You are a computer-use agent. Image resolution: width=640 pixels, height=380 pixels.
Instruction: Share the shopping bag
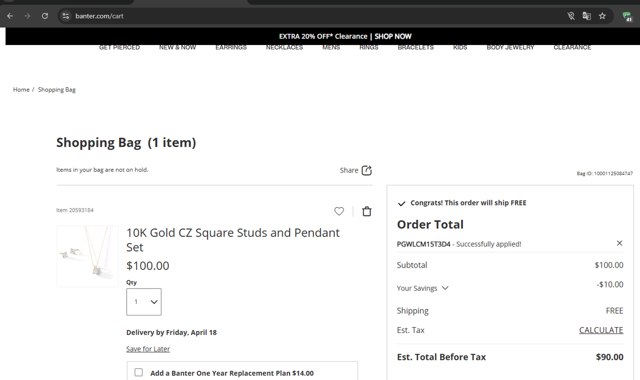tap(356, 170)
